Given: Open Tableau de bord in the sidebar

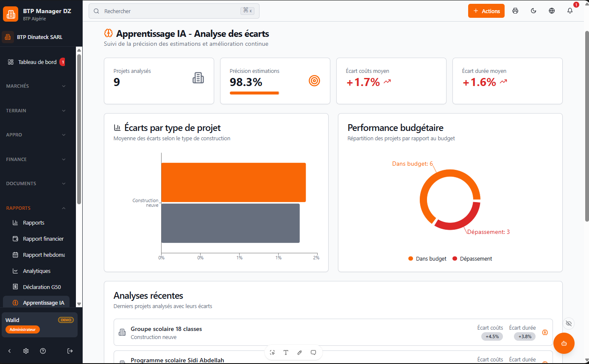Looking at the screenshot, I should (37, 62).
